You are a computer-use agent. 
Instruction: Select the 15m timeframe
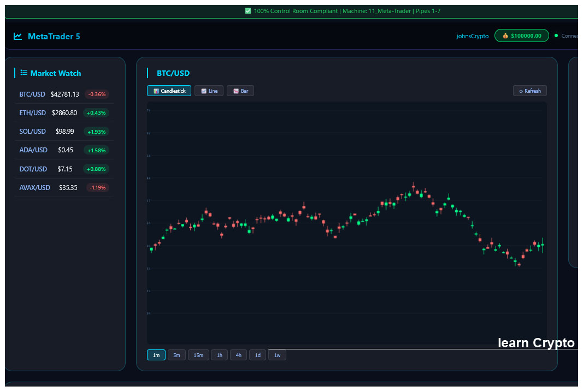(198, 355)
